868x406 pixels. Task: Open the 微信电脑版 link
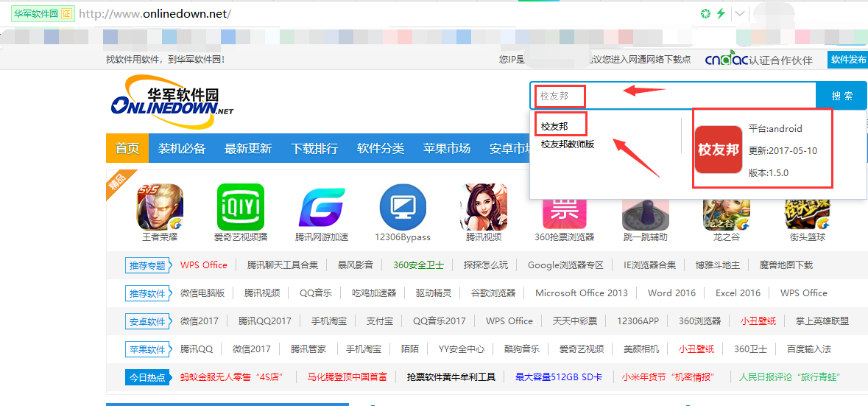pos(202,293)
